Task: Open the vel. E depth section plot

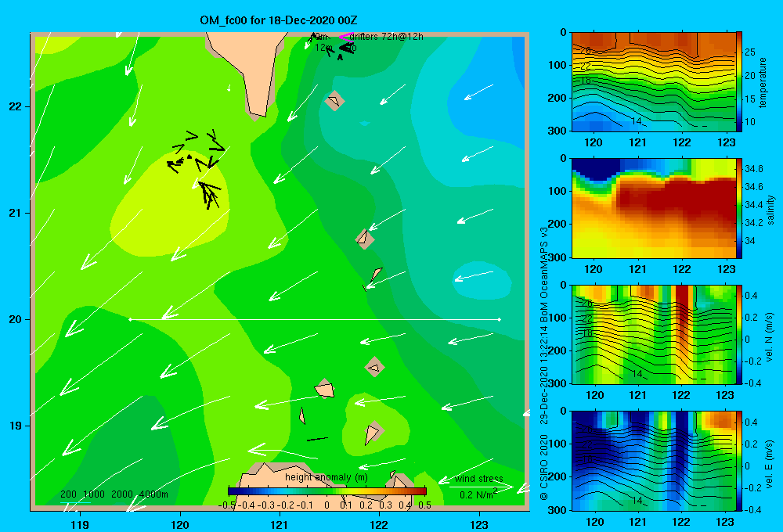Action: click(653, 461)
